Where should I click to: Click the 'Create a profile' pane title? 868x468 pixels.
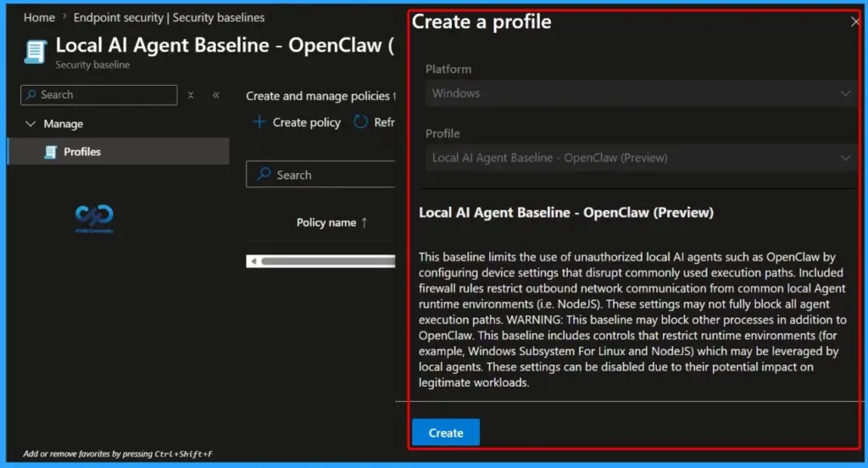pyautogui.click(x=481, y=21)
